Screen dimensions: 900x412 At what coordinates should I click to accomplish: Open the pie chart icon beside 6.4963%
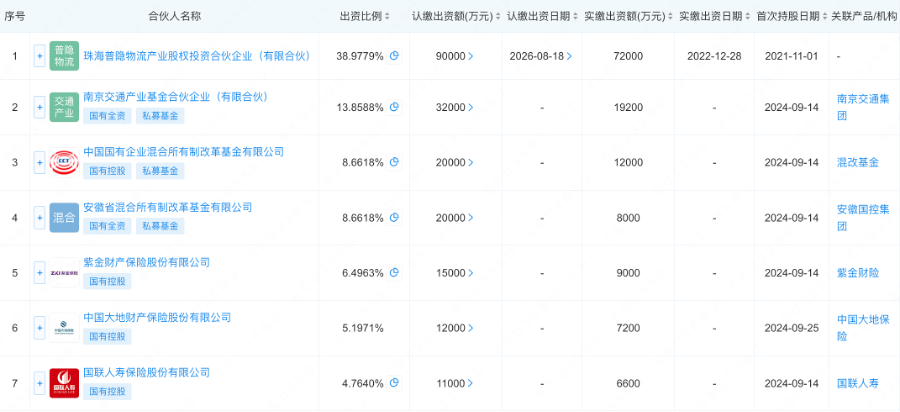pyautogui.click(x=394, y=273)
